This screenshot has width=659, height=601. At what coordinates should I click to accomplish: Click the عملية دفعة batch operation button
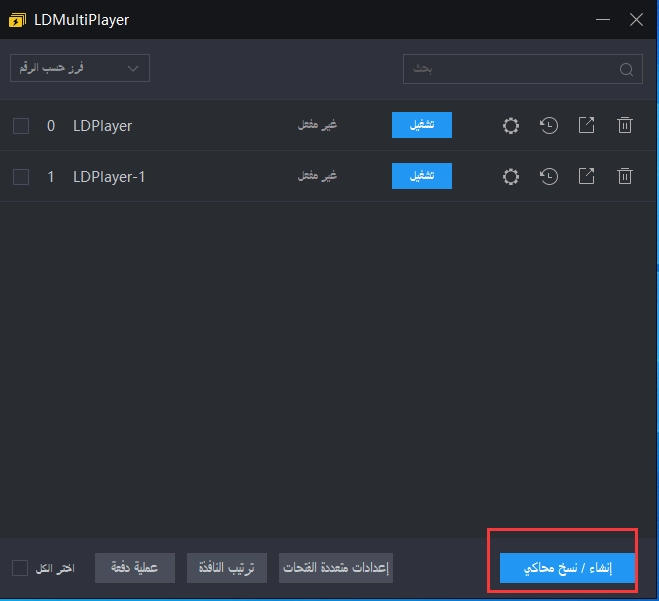134,568
